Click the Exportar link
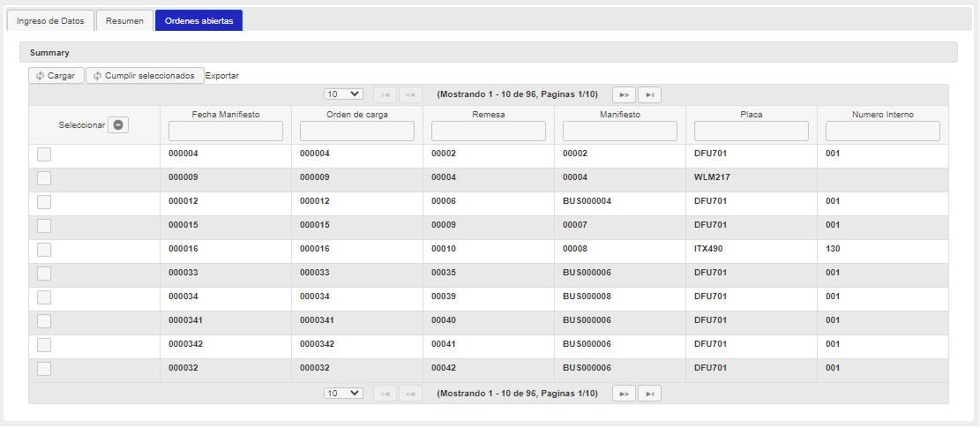The height and width of the screenshot is (428, 980). pyautogui.click(x=222, y=76)
